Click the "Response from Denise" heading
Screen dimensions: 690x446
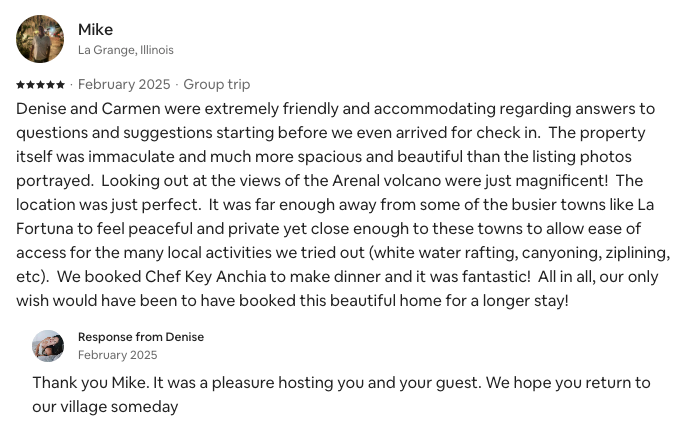(x=141, y=337)
